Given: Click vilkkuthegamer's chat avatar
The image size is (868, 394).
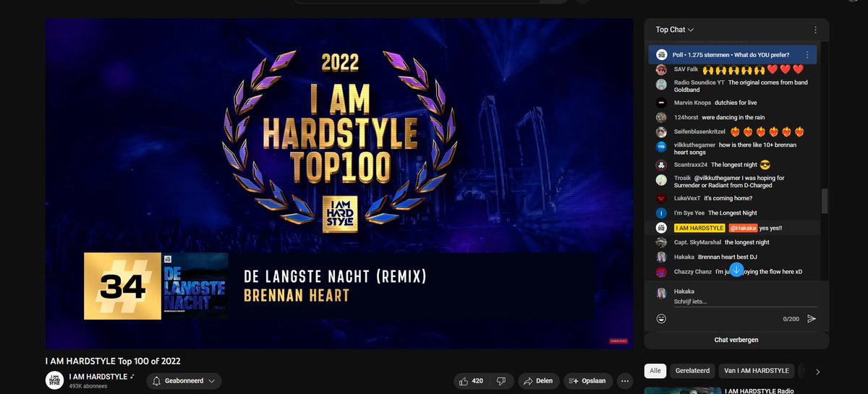Looking at the screenshot, I should [661, 146].
